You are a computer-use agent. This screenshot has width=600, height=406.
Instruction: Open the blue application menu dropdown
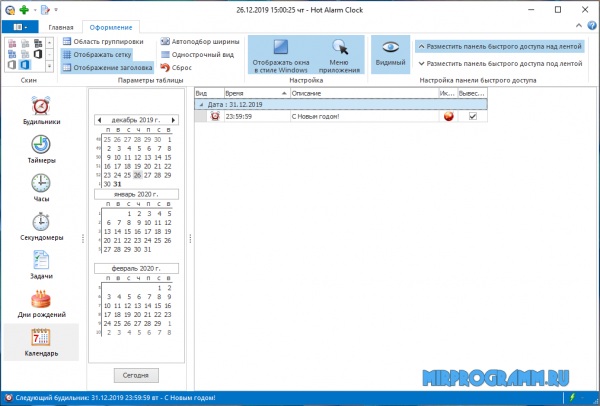point(20,27)
